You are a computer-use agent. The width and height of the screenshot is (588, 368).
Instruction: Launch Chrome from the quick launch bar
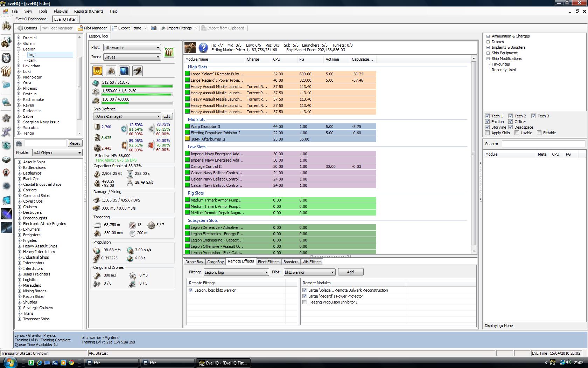[71, 363]
